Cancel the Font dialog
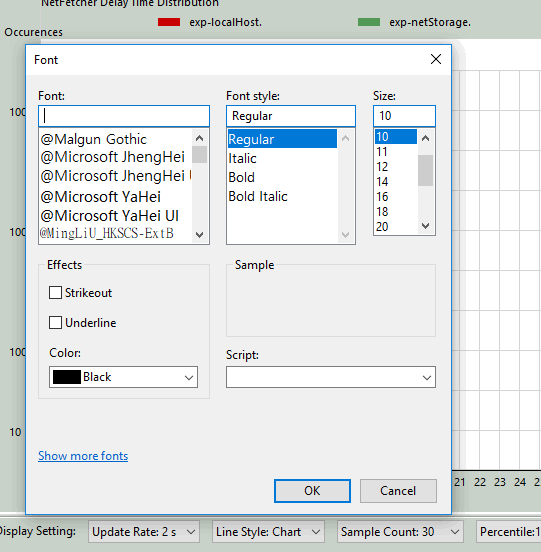This screenshot has height=552, width=541. pos(398,491)
